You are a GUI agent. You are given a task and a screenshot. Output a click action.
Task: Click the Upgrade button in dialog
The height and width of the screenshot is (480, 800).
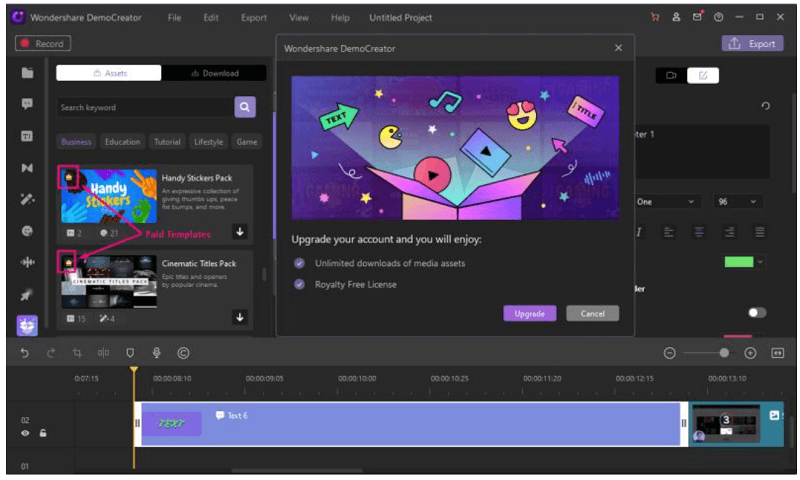tap(530, 314)
